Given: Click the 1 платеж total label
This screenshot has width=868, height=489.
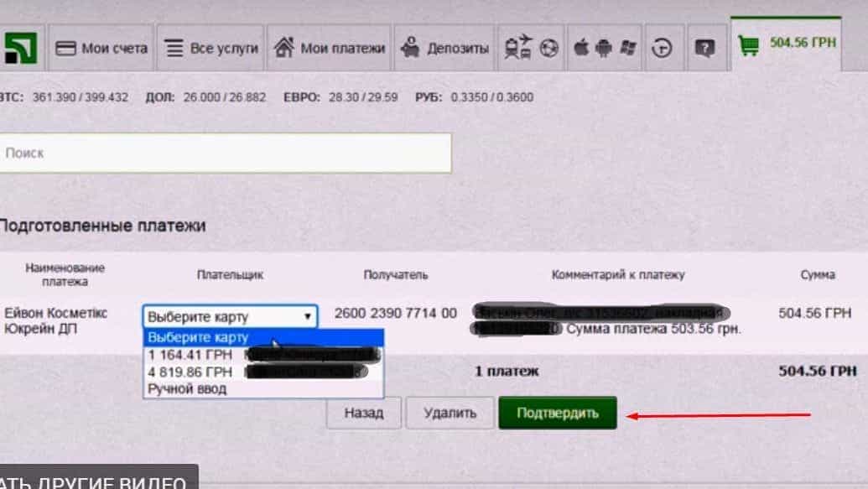Looking at the screenshot, I should point(507,371).
